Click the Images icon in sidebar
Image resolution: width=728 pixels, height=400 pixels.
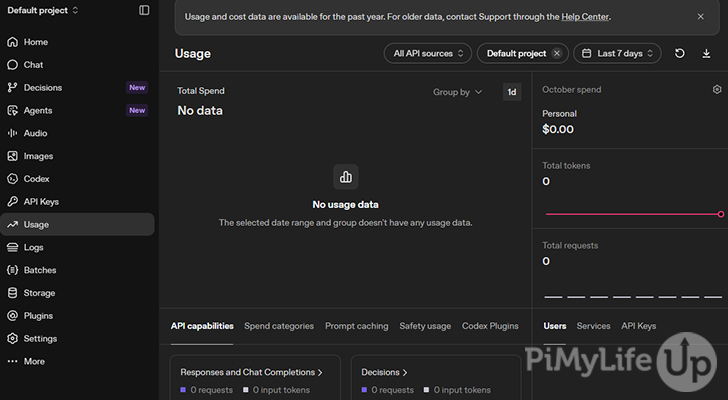pyautogui.click(x=13, y=156)
